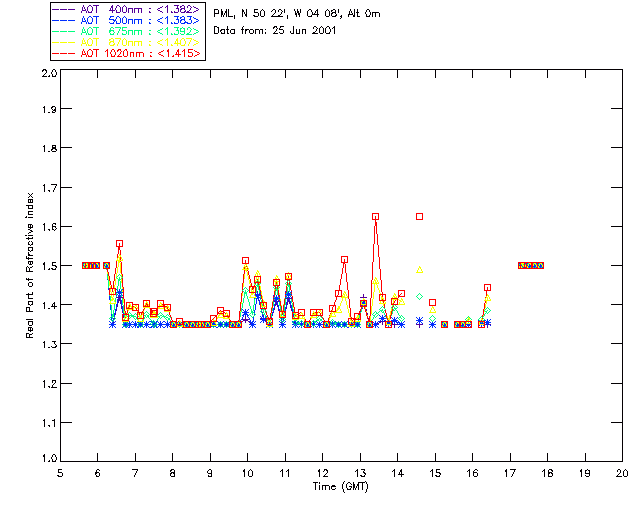Click the 1.0 y-axis tick label
Viewport: 640px width, 512px height.
(49, 459)
